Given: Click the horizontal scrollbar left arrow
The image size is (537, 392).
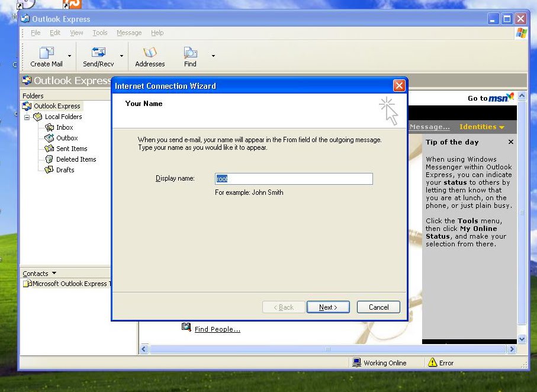Looking at the screenshot, I should [x=143, y=349].
